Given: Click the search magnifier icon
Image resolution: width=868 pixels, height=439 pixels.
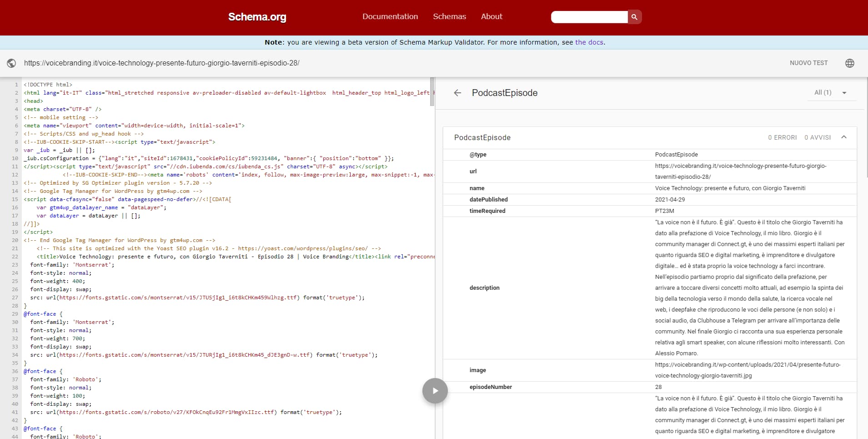Looking at the screenshot, I should coord(634,17).
